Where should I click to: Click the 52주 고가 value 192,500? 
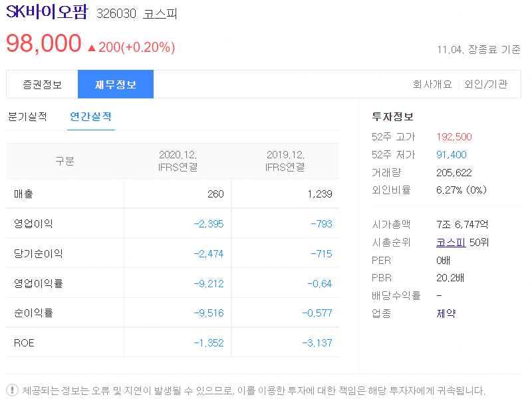pos(454,137)
